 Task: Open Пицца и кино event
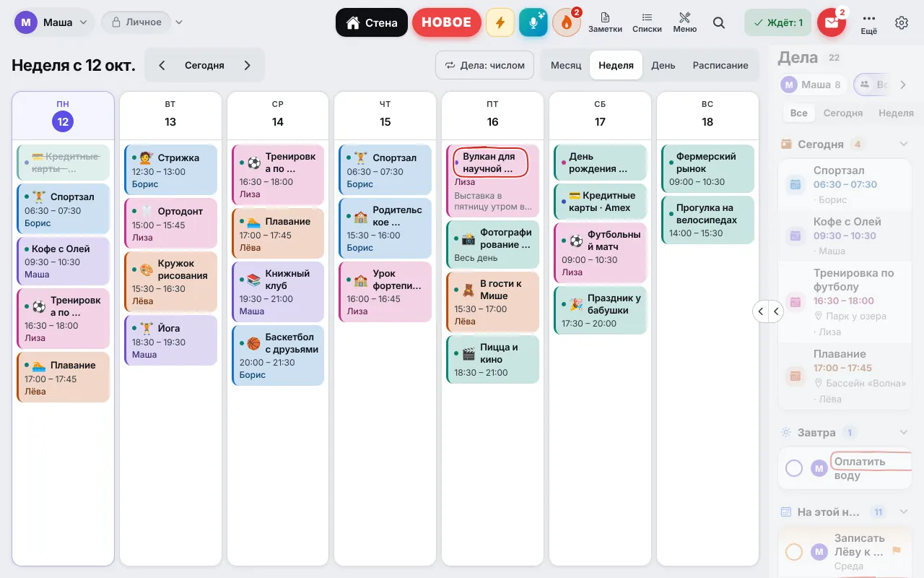(492, 359)
